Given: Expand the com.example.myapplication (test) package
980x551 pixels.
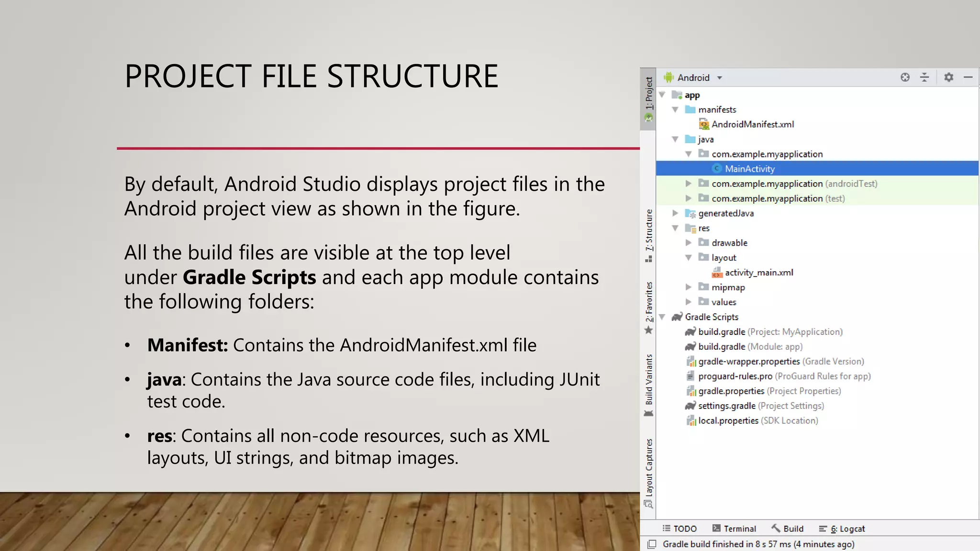Looking at the screenshot, I should coord(689,198).
